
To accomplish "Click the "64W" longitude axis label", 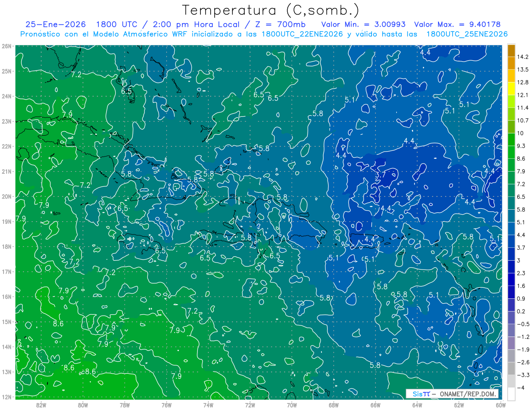I will point(417,405).
